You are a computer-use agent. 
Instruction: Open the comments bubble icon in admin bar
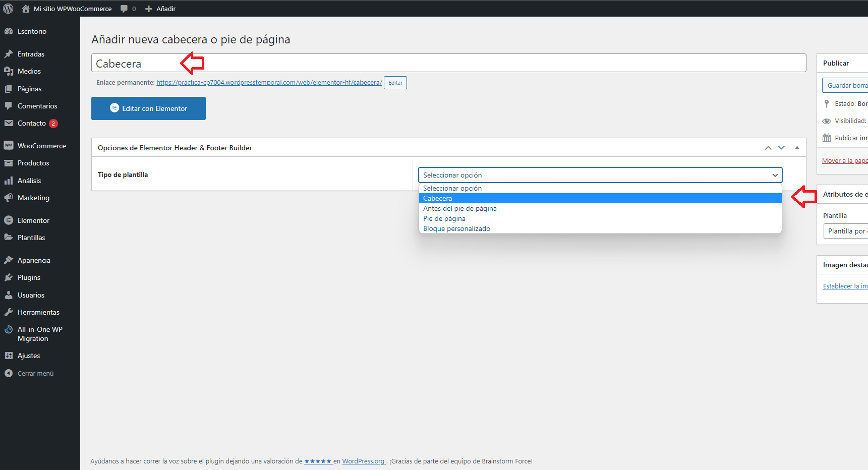point(124,9)
